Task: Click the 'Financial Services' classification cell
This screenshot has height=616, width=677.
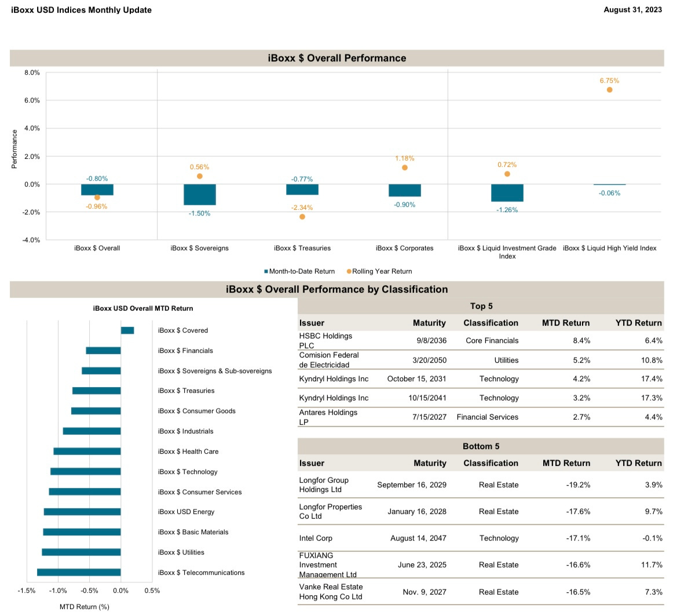Action: 488,417
